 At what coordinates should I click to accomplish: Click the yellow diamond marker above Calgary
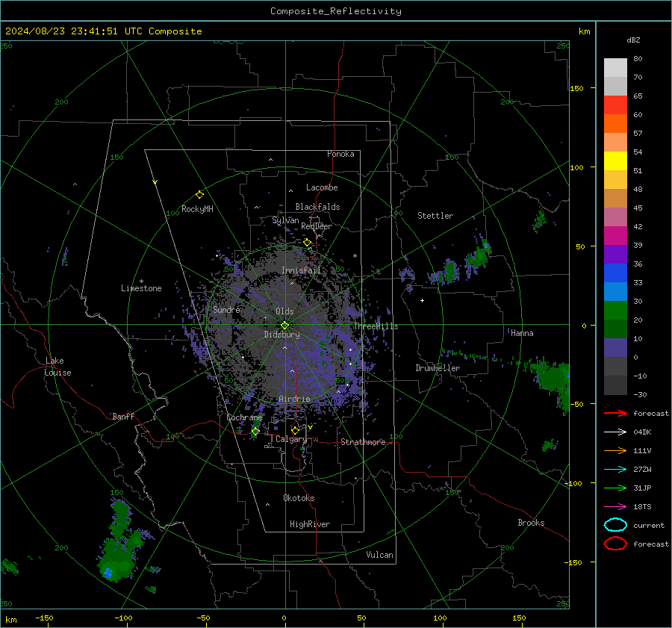click(x=295, y=430)
